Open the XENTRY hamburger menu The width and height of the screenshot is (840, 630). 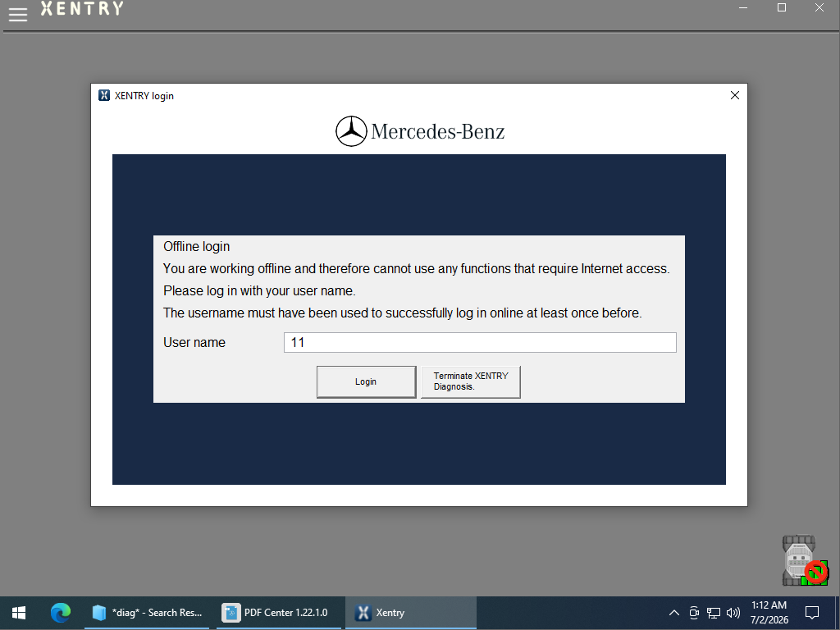coord(18,14)
